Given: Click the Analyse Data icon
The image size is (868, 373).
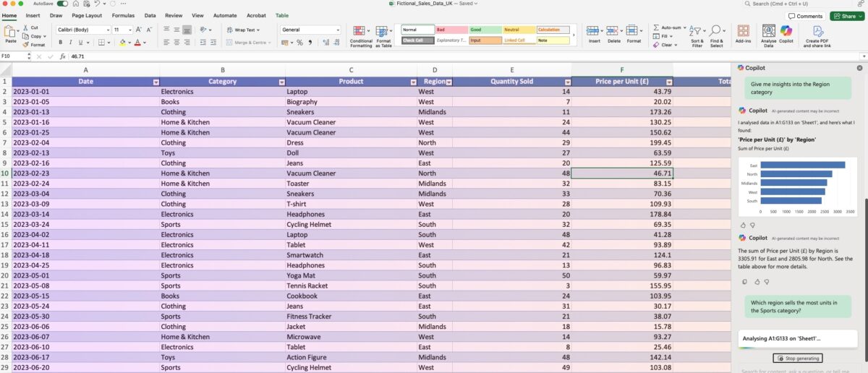Looking at the screenshot, I should (768, 33).
